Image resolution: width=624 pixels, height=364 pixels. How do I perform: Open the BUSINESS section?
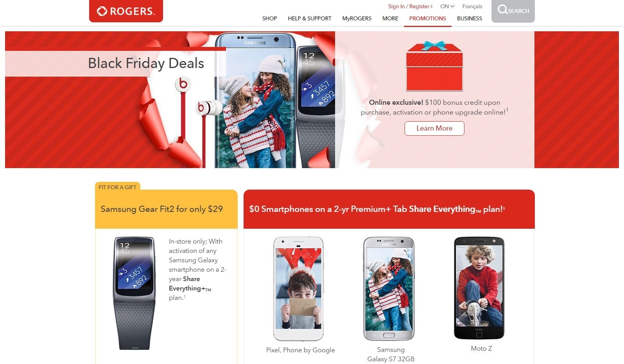click(x=469, y=18)
